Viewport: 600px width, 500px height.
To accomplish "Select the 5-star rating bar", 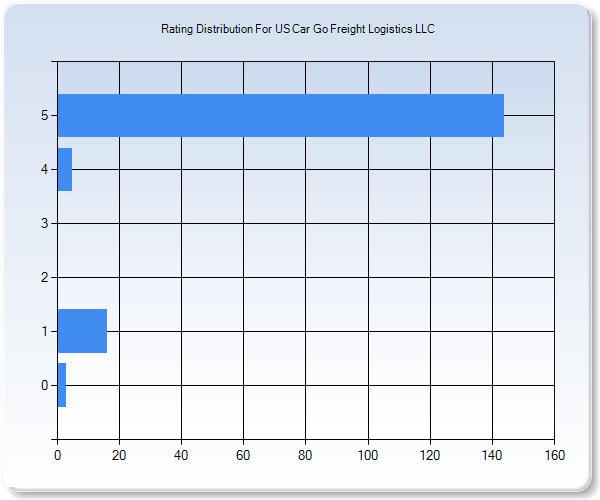I will [280, 115].
